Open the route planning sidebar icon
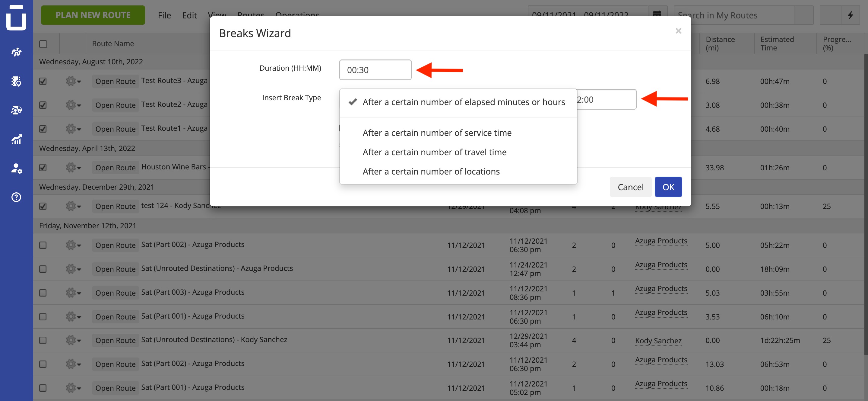The height and width of the screenshot is (401, 868). (x=16, y=52)
